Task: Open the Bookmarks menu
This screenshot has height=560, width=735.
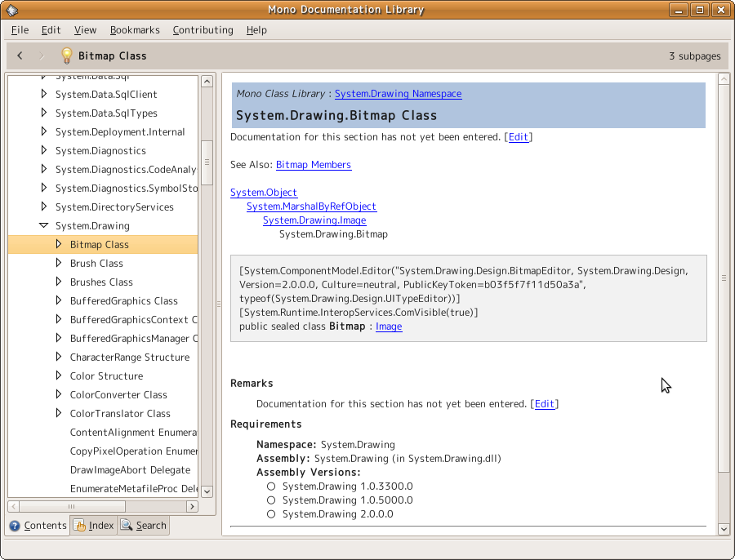Action: click(x=135, y=30)
